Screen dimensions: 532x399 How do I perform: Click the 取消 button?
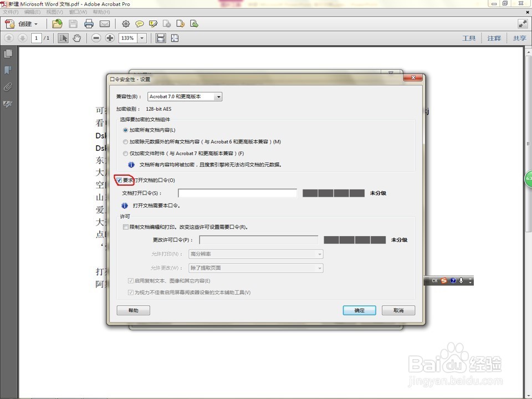tap(398, 310)
